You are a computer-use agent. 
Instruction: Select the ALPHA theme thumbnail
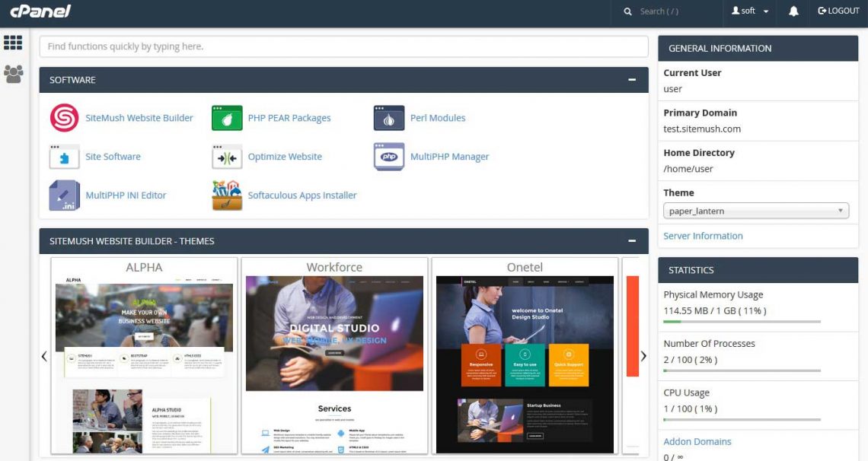pyautogui.click(x=144, y=355)
